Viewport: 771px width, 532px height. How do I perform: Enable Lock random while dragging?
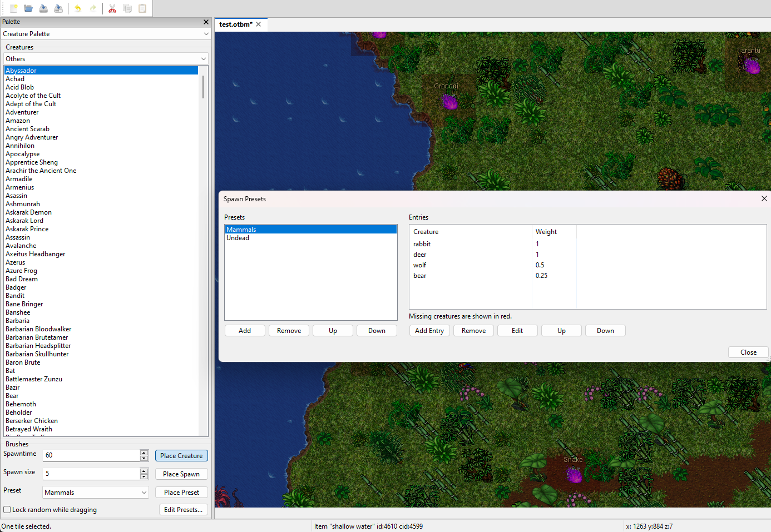tap(7, 510)
